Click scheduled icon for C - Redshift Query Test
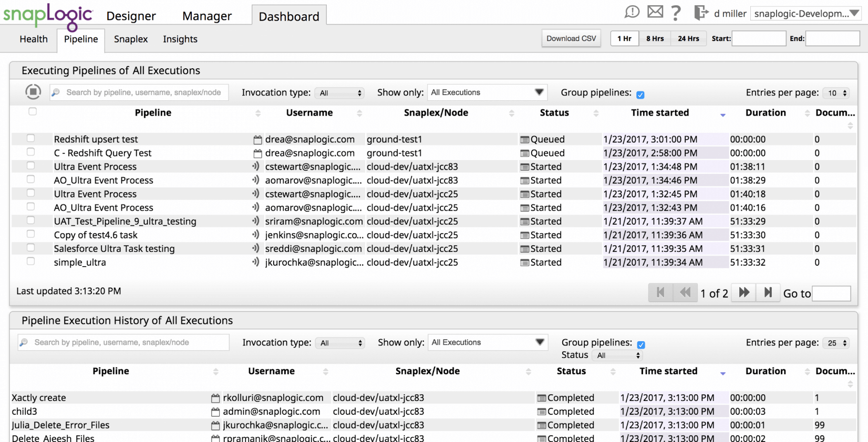This screenshot has height=442, width=868. tap(257, 153)
